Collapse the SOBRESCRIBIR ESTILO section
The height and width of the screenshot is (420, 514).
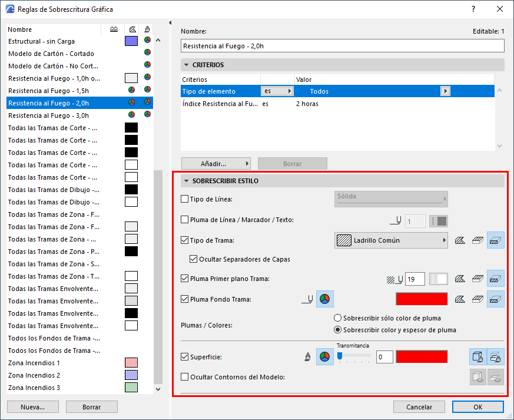coord(186,181)
